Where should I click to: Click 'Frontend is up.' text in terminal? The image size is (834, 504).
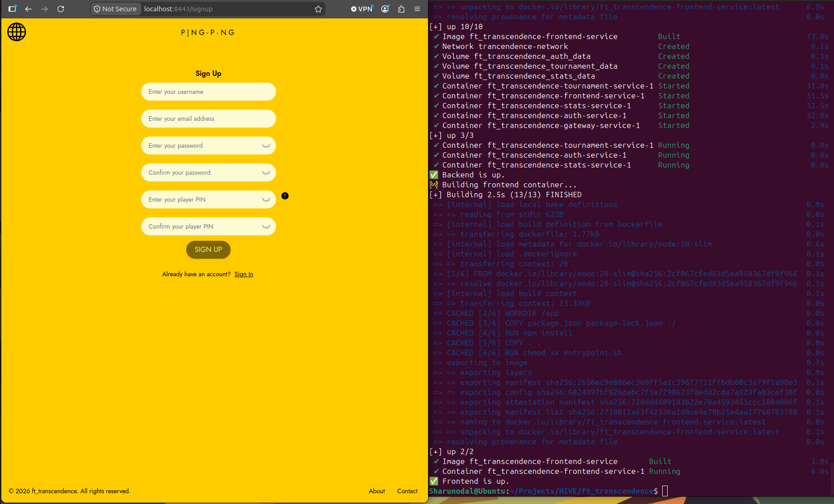click(475, 481)
